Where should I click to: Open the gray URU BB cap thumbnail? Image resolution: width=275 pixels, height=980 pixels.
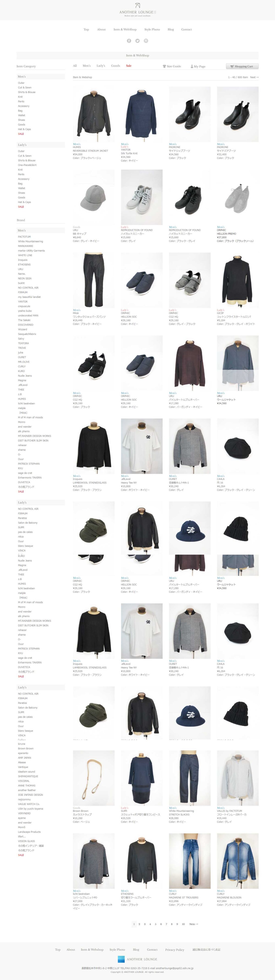pyautogui.click(x=94, y=197)
